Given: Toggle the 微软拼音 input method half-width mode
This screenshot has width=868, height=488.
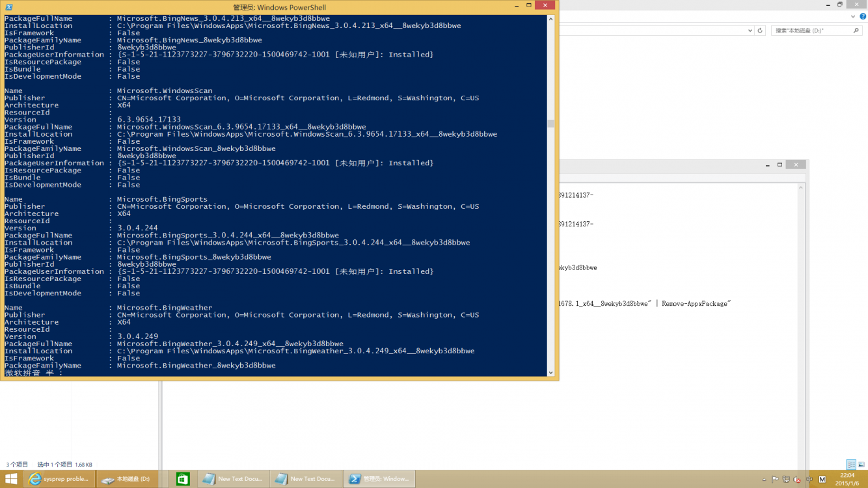Looking at the screenshot, I should click(51, 373).
